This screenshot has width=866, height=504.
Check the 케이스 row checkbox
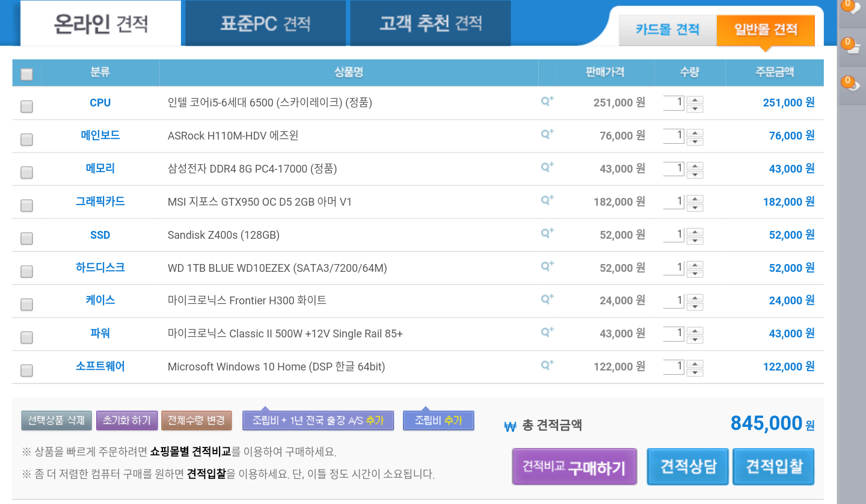[26, 305]
